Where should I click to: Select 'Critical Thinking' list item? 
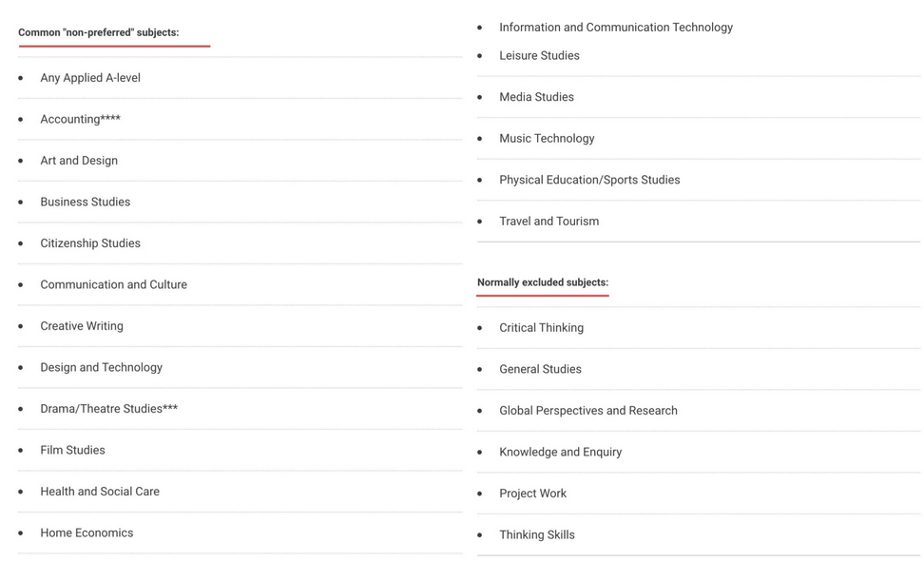pos(541,328)
